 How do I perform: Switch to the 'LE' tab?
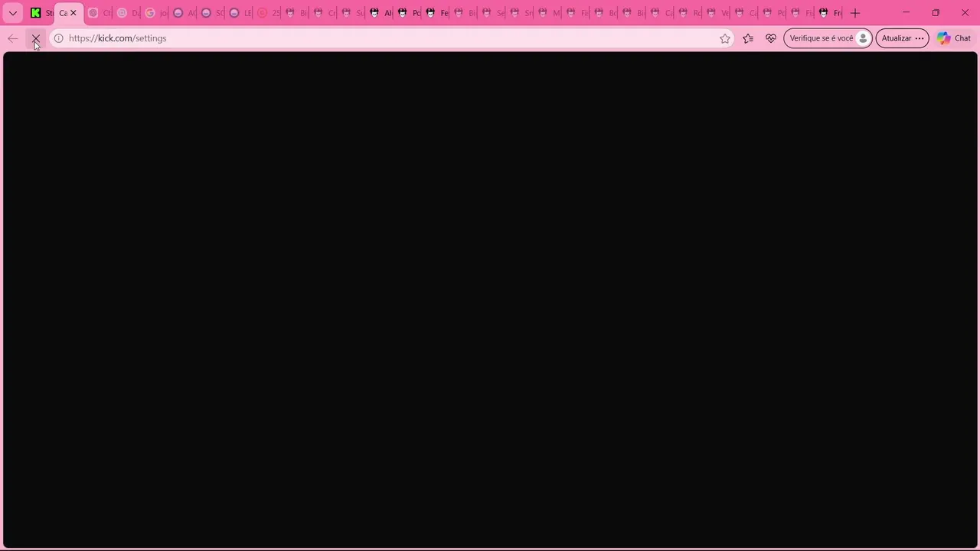pyautogui.click(x=240, y=13)
